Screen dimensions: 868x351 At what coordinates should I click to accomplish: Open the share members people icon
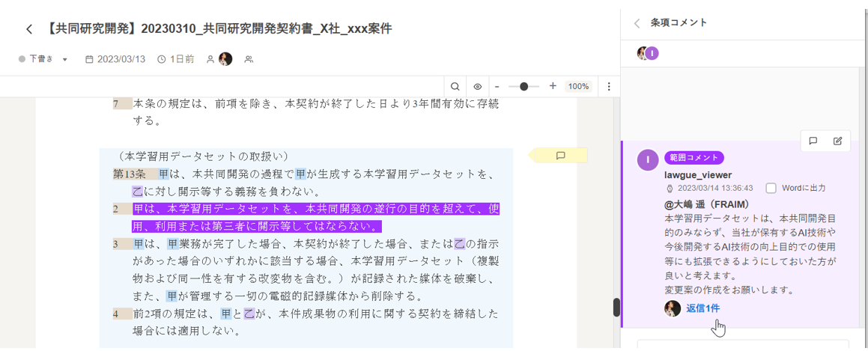click(249, 59)
